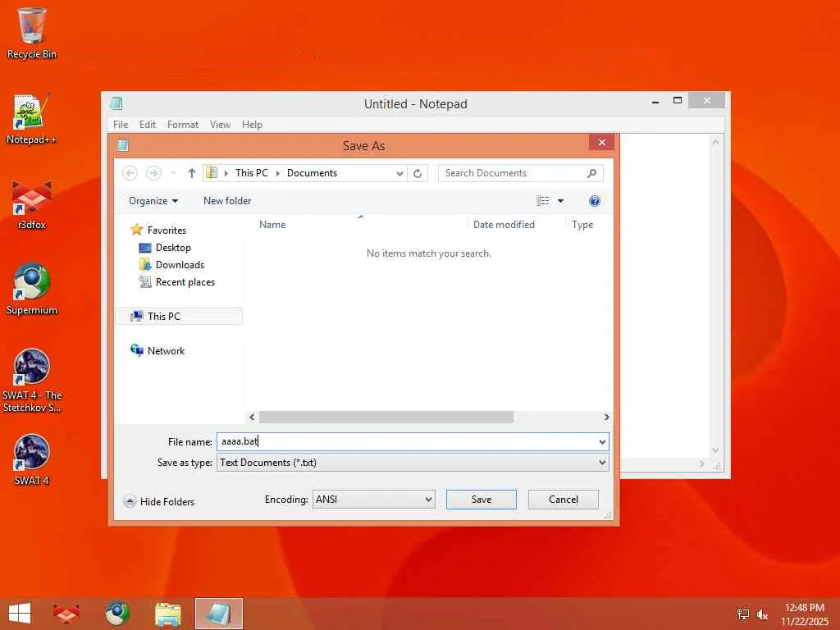Open the Organize dropdown menu

153,201
